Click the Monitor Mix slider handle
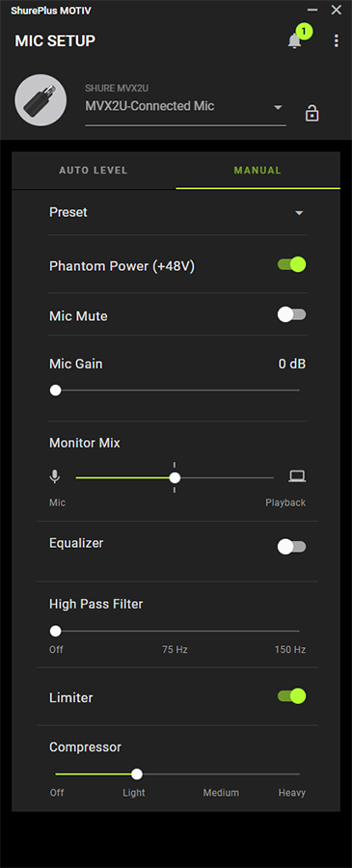 pos(175,477)
